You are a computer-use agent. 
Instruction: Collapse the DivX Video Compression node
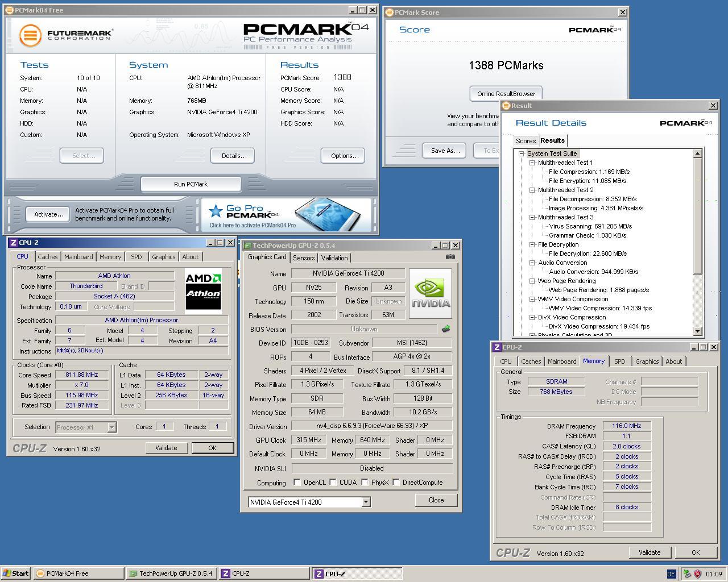point(532,317)
